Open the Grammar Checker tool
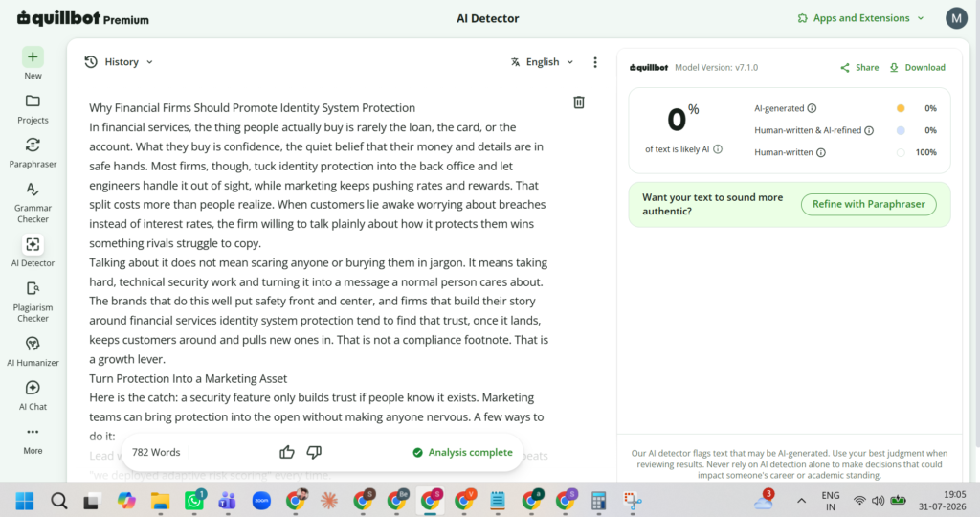The width and height of the screenshot is (980, 517). click(x=33, y=203)
